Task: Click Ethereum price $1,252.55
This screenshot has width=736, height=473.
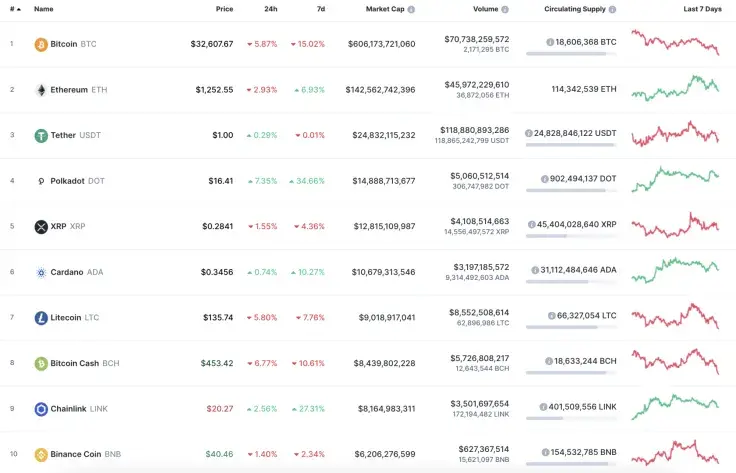Action: 215,90
